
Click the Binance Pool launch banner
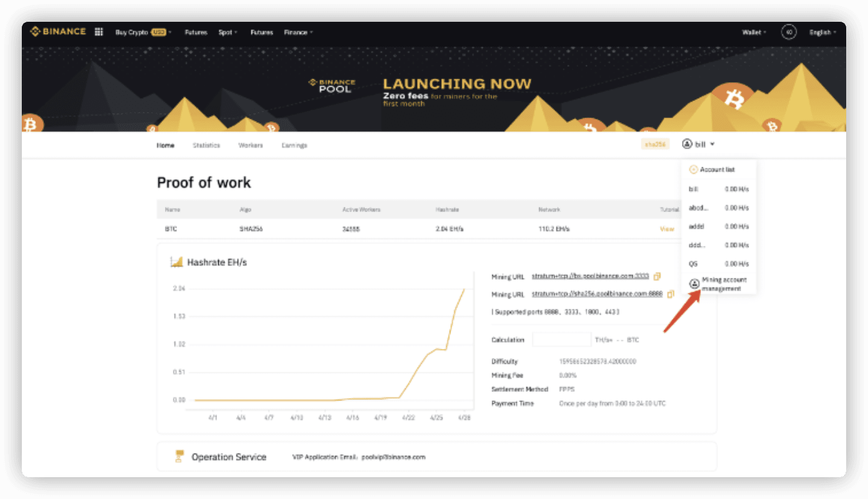point(434,89)
